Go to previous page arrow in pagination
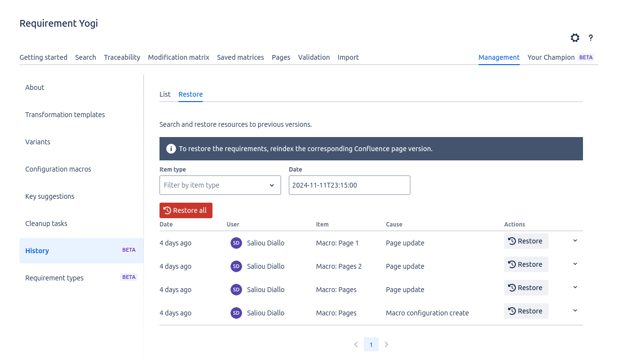The width and height of the screenshot is (618, 364). [x=356, y=345]
